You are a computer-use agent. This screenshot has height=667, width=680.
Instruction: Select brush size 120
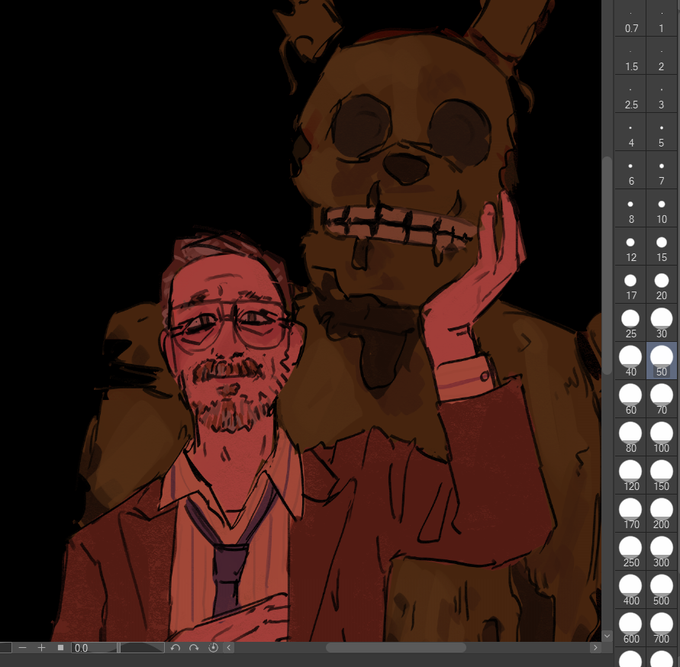[631, 476]
